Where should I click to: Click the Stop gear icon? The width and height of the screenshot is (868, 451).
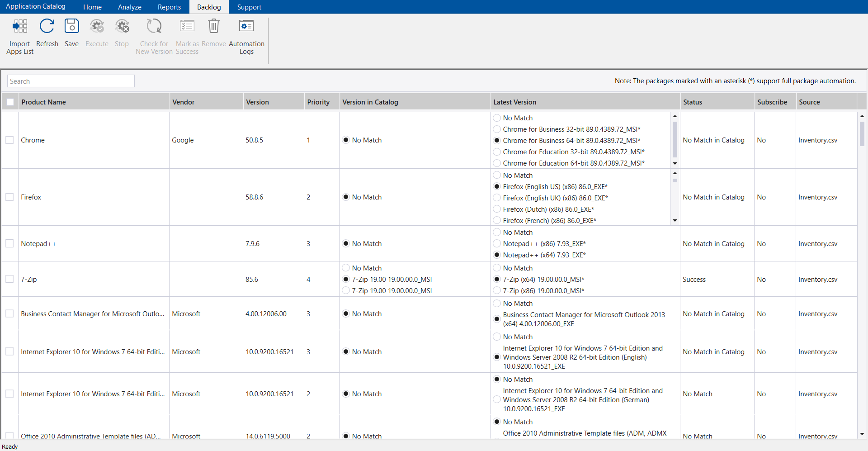[x=122, y=26]
